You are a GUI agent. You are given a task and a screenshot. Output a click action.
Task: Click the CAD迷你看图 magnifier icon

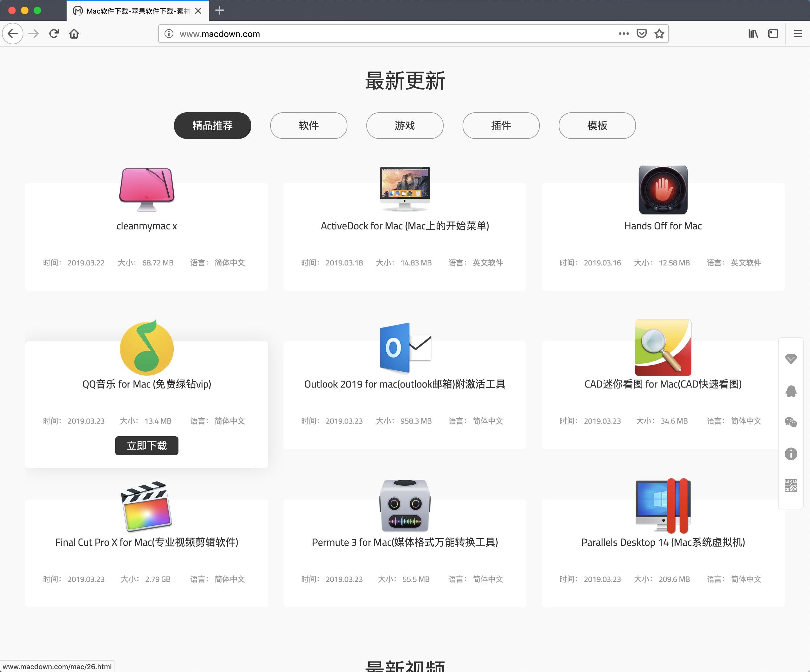[x=663, y=348]
